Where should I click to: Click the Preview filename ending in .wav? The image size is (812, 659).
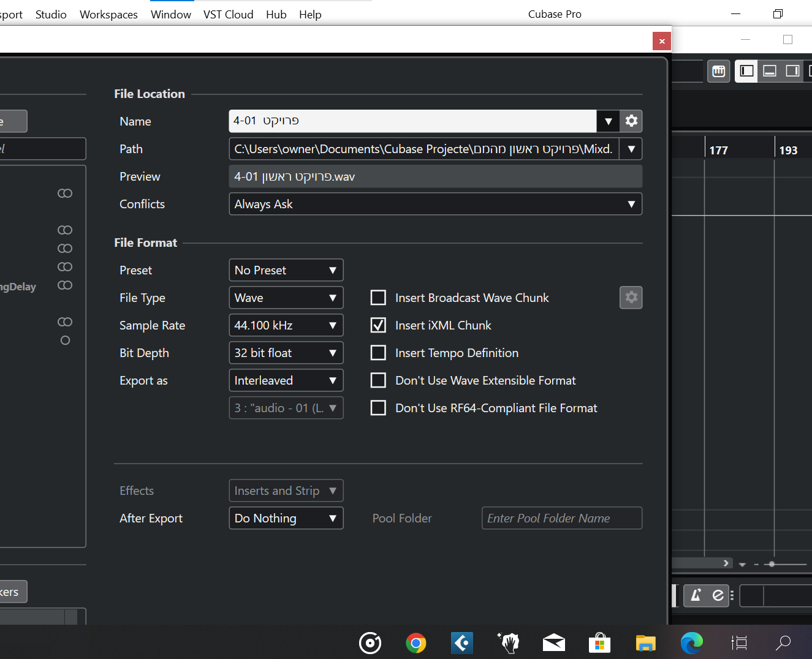[294, 176]
